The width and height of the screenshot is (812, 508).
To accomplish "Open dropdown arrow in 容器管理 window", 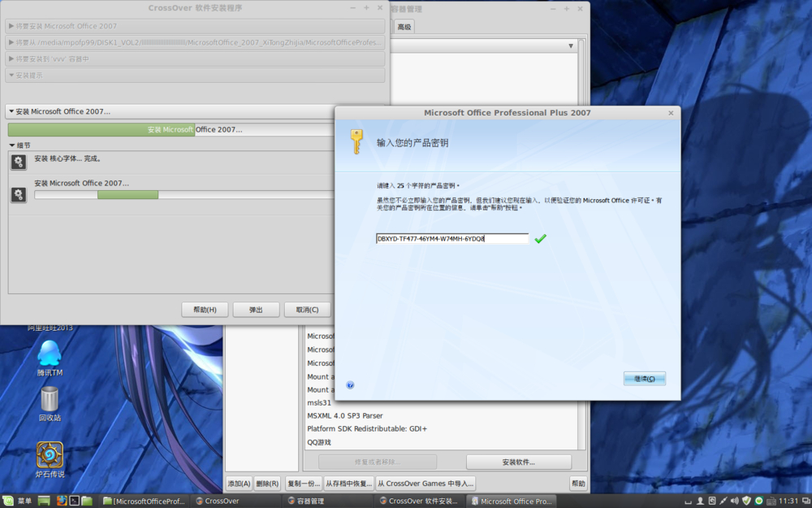I will click(571, 46).
